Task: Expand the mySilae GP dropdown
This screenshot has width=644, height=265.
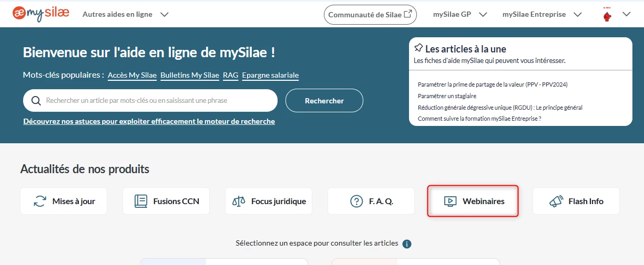Action: click(x=460, y=14)
